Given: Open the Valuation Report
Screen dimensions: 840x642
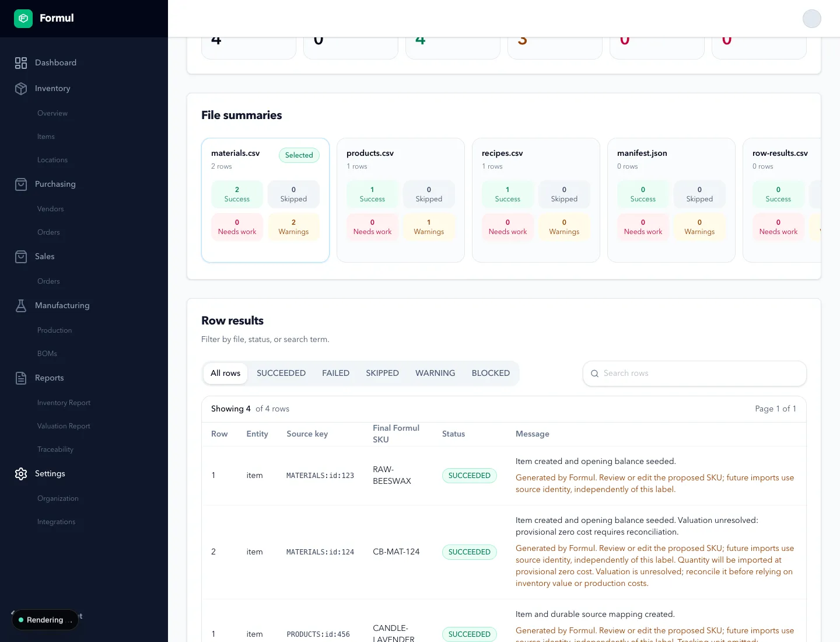Looking at the screenshot, I should click(x=64, y=426).
